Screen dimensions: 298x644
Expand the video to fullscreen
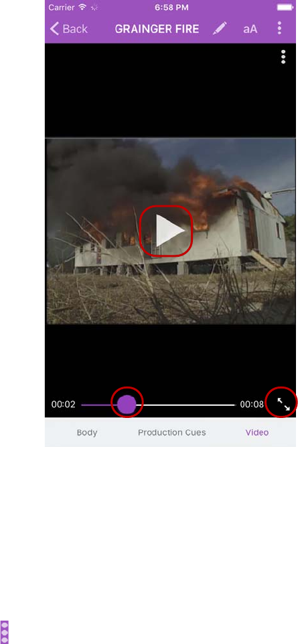(284, 404)
